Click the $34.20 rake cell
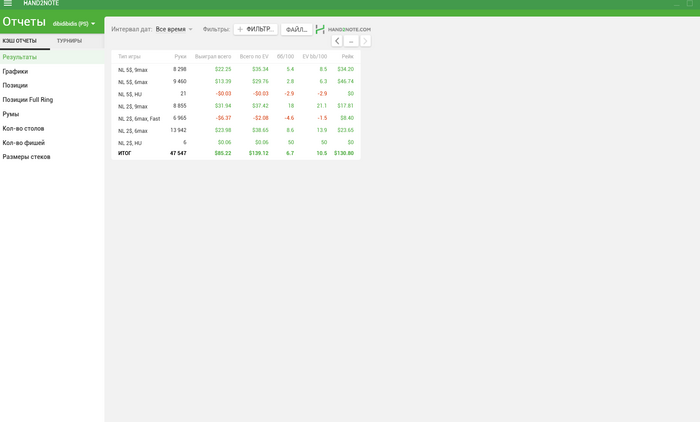The image size is (700, 422). click(x=346, y=69)
